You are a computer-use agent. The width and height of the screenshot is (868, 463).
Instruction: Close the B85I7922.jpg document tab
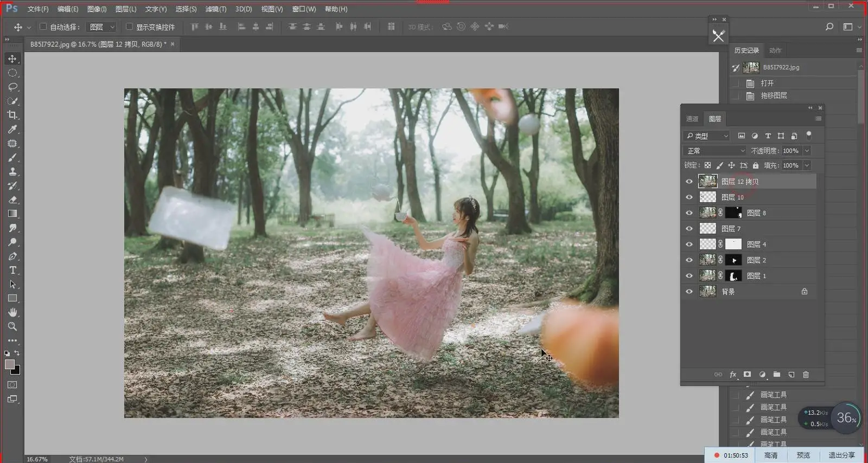(173, 44)
